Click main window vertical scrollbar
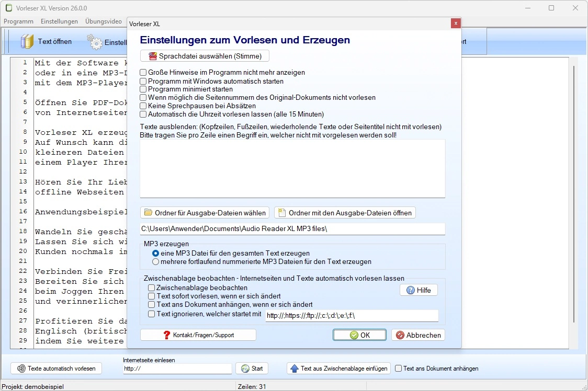This screenshot has width=588, height=391. [573, 194]
